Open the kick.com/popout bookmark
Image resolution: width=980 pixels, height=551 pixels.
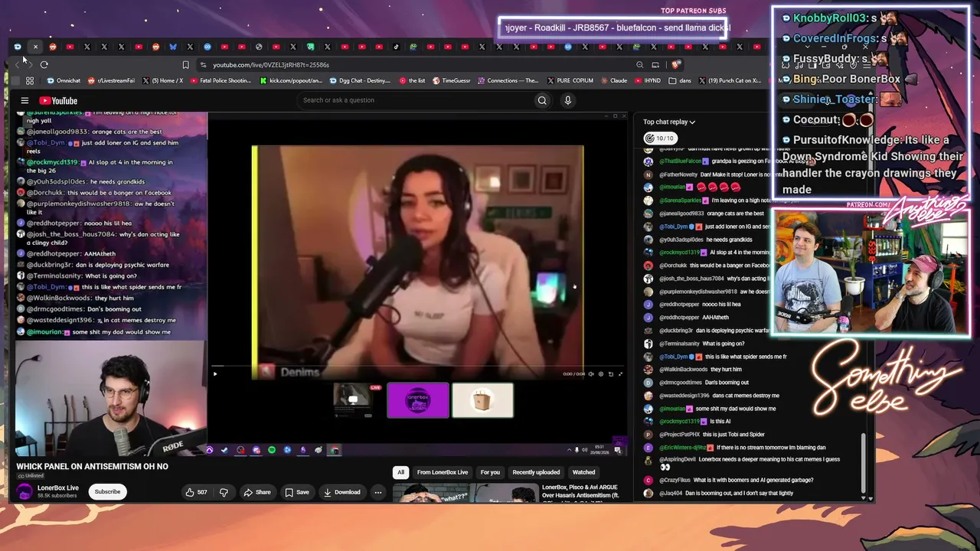click(x=292, y=80)
